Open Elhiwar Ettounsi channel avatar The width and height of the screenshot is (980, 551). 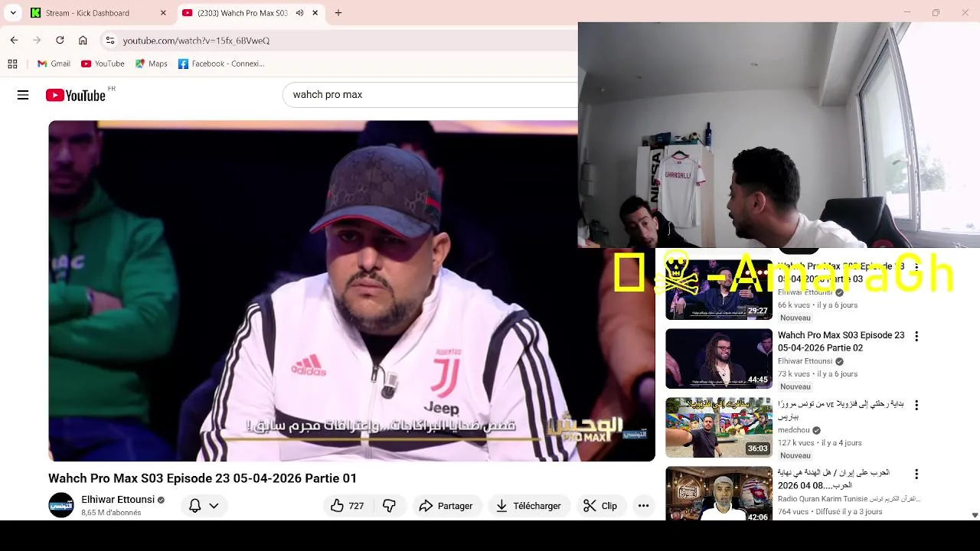tap(61, 505)
